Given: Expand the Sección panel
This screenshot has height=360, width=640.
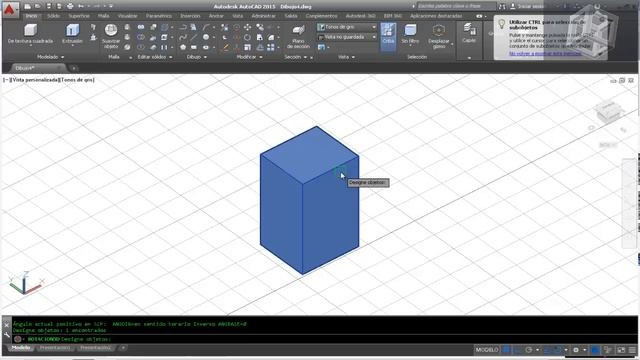Looking at the screenshot, I should [296, 57].
